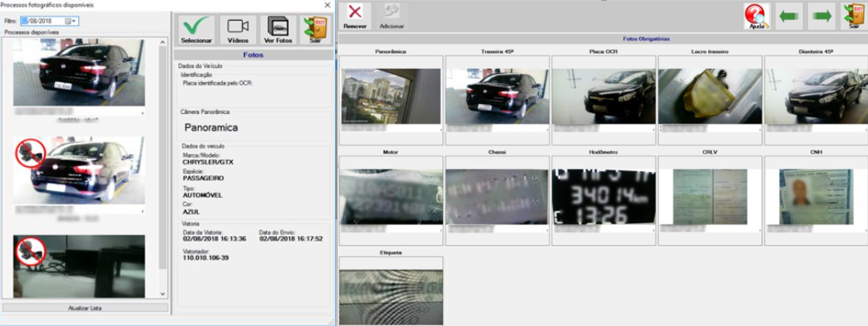This screenshot has width=868, height=326.
Task: Click the Panoramica camera label
Action: pyautogui.click(x=211, y=127)
